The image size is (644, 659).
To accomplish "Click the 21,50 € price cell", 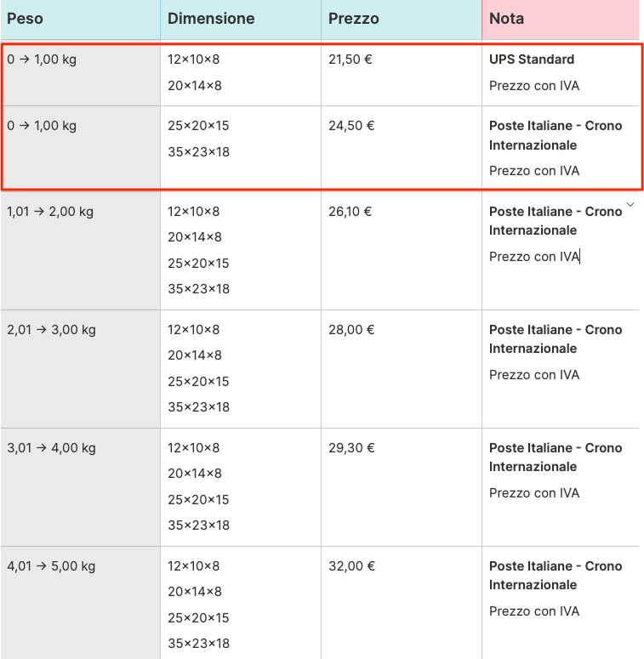I will [350, 60].
